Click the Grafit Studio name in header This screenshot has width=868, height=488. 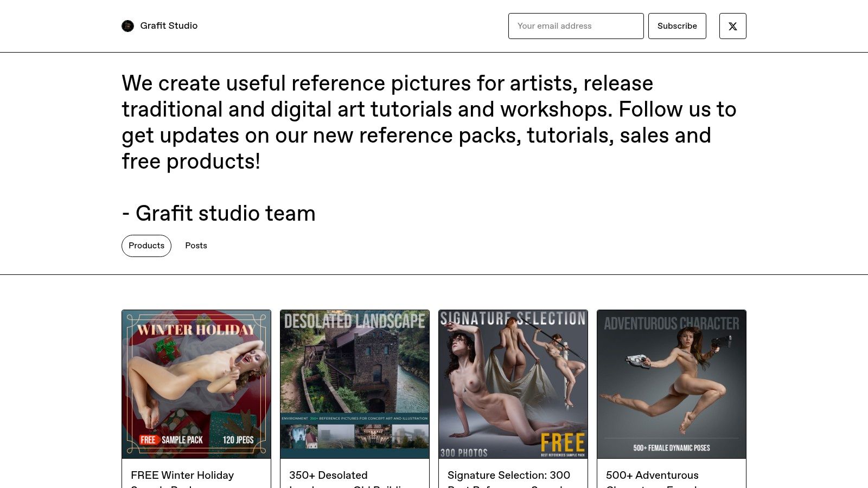coord(169,26)
